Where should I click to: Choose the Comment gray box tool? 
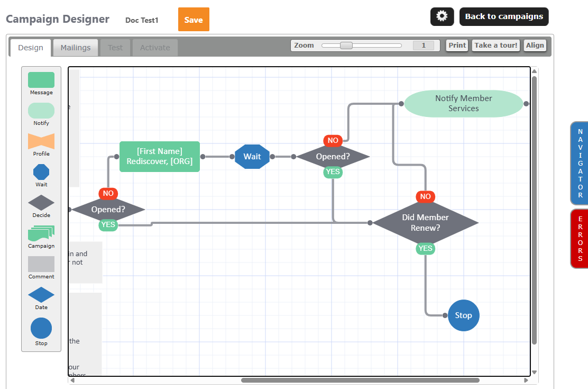pyautogui.click(x=41, y=264)
